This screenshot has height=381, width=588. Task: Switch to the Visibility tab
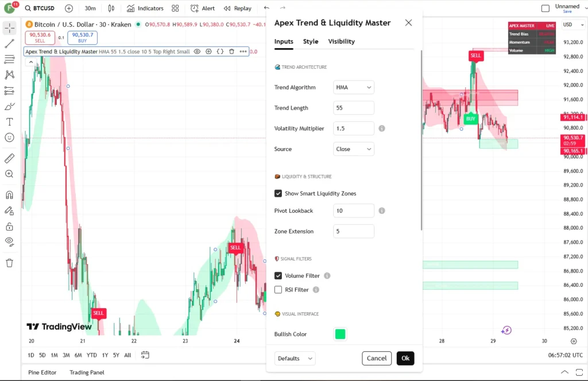coord(341,41)
